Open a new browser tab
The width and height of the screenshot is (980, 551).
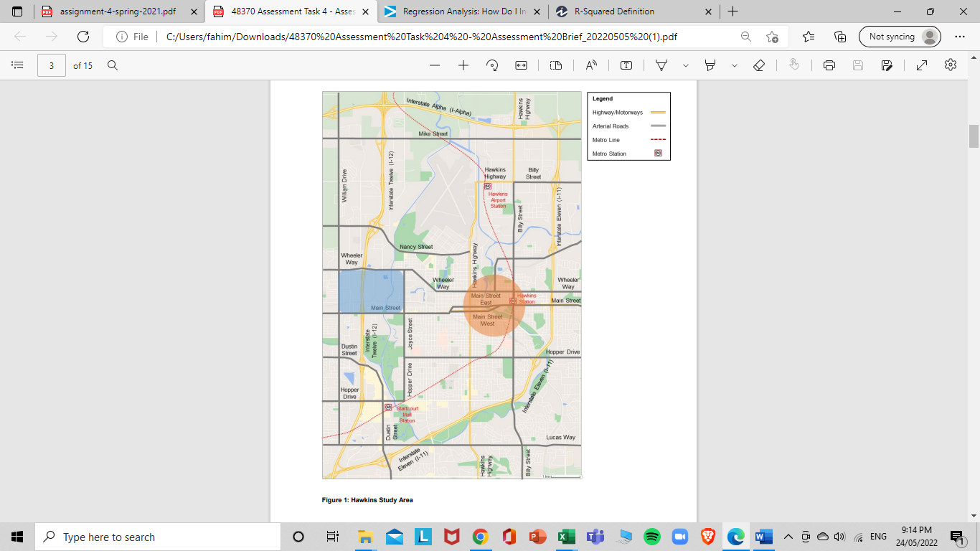pyautogui.click(x=732, y=11)
